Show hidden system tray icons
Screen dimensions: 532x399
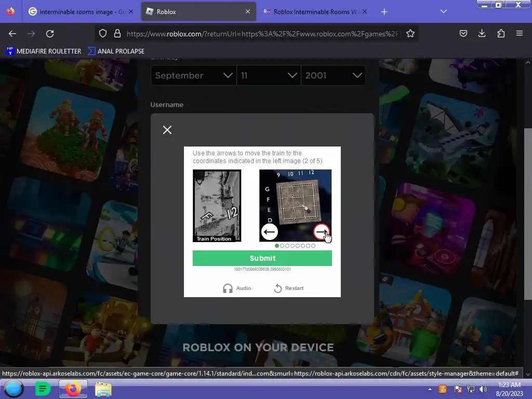coord(430,389)
